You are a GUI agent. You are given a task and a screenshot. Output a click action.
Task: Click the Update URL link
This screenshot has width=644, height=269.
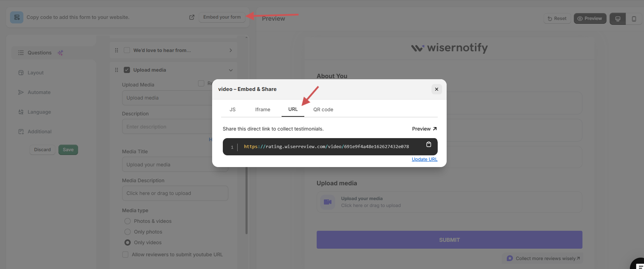[424, 159]
